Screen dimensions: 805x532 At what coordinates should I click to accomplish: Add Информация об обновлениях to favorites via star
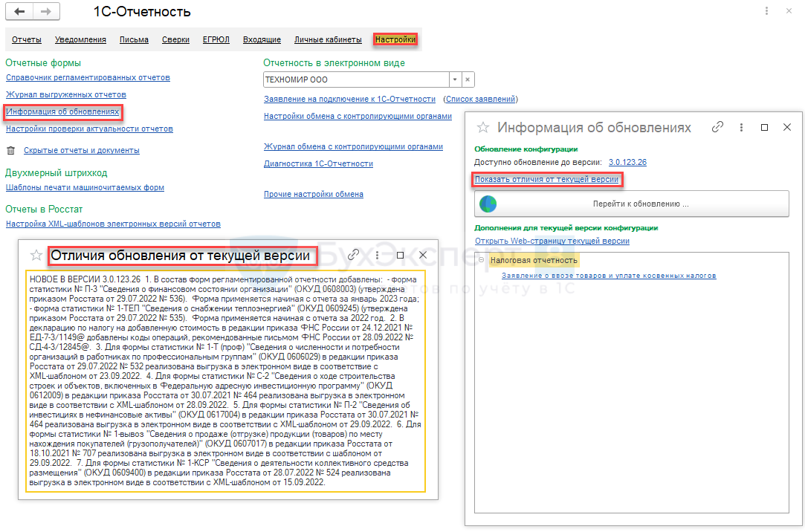point(483,127)
